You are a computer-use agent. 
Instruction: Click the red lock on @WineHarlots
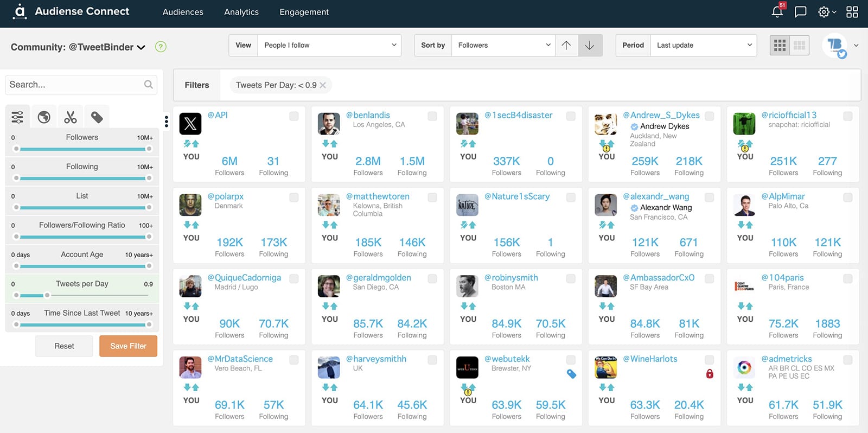(x=710, y=374)
